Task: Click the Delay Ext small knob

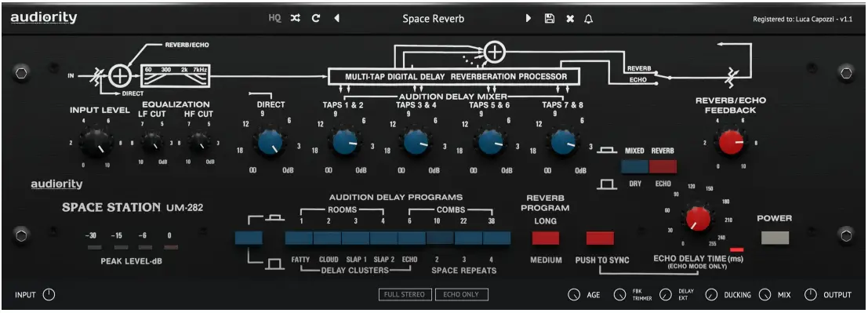Action: coord(666,295)
